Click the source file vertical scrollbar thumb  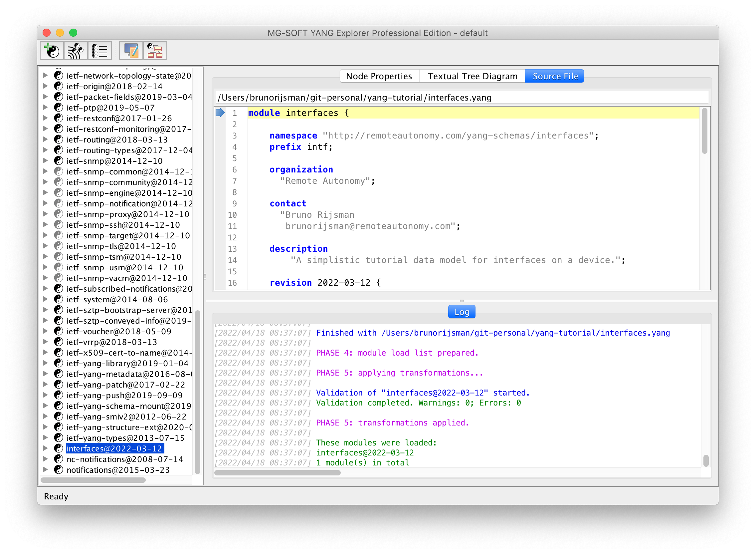click(x=704, y=131)
